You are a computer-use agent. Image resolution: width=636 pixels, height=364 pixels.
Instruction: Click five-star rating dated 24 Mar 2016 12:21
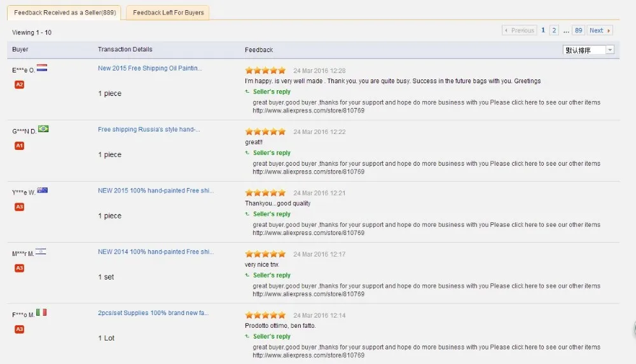click(265, 193)
